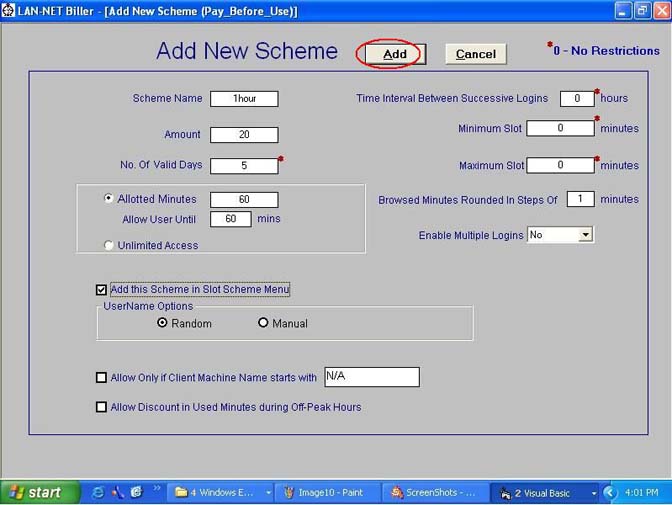The height and width of the screenshot is (505, 672).
Task: Launch Internet Explorer from Quick Launch
Action: point(99,492)
